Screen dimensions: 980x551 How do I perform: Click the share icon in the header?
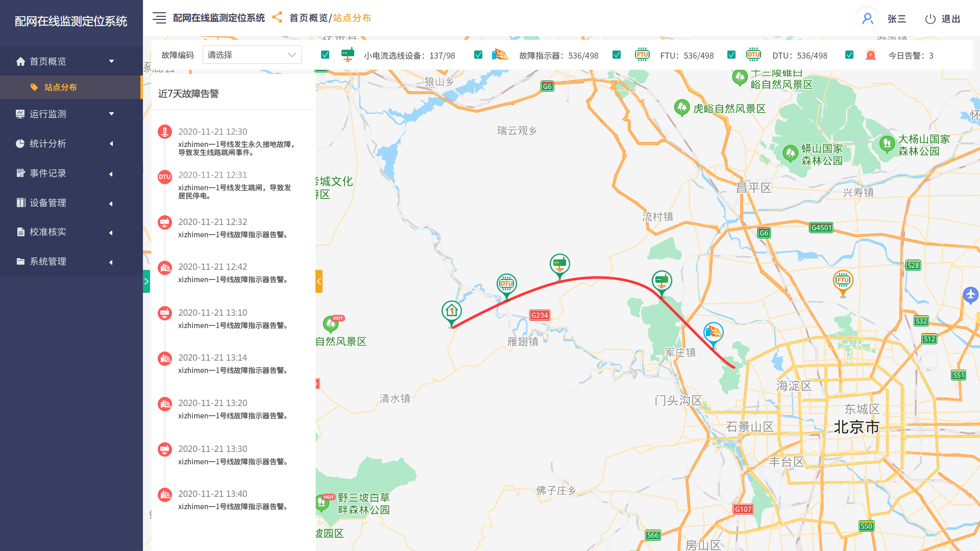click(x=277, y=17)
